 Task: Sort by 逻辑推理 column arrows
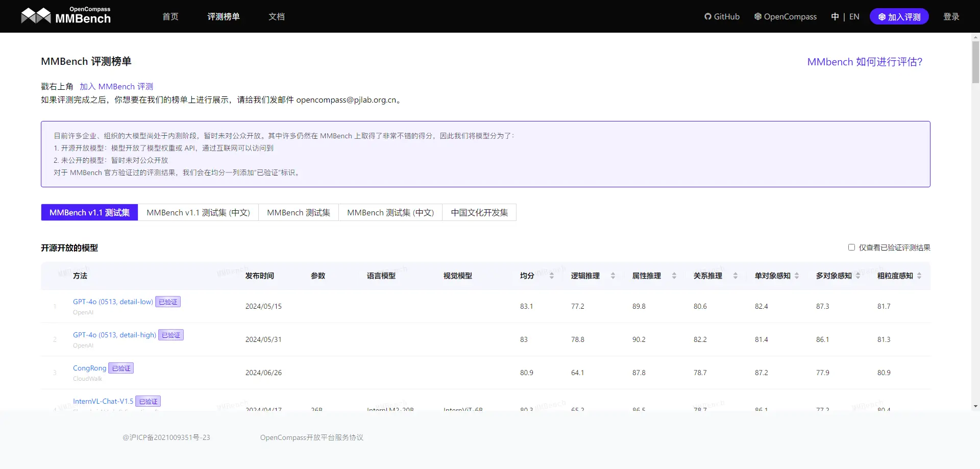[x=613, y=276]
